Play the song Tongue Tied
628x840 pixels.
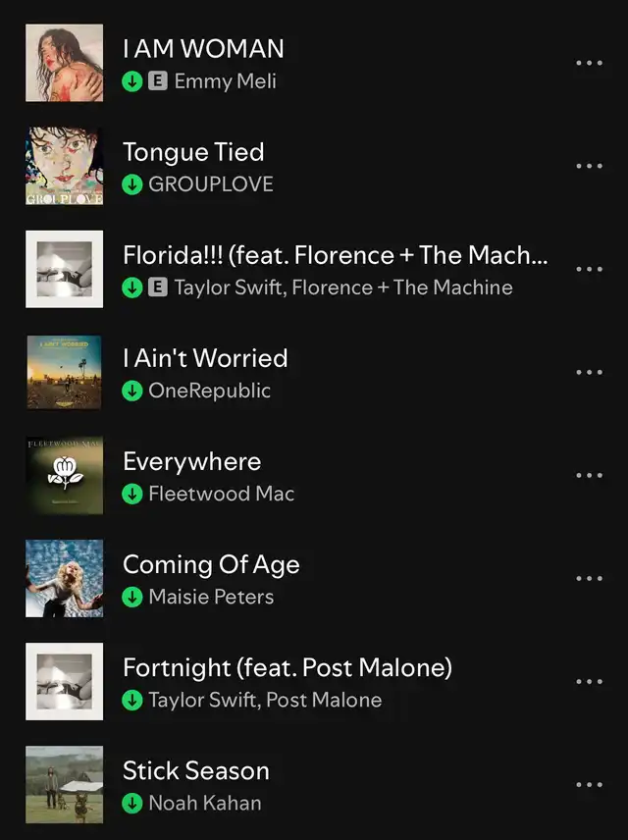(x=314, y=166)
